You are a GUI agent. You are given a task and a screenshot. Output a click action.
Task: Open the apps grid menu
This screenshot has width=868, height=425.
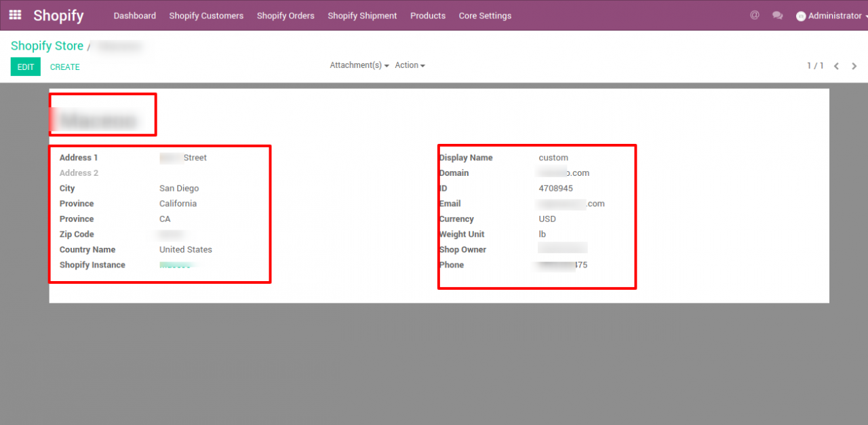[15, 15]
